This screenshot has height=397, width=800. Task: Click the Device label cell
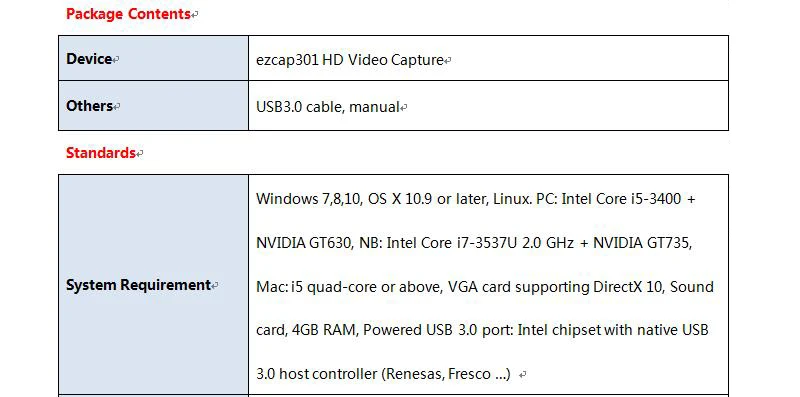click(153, 58)
